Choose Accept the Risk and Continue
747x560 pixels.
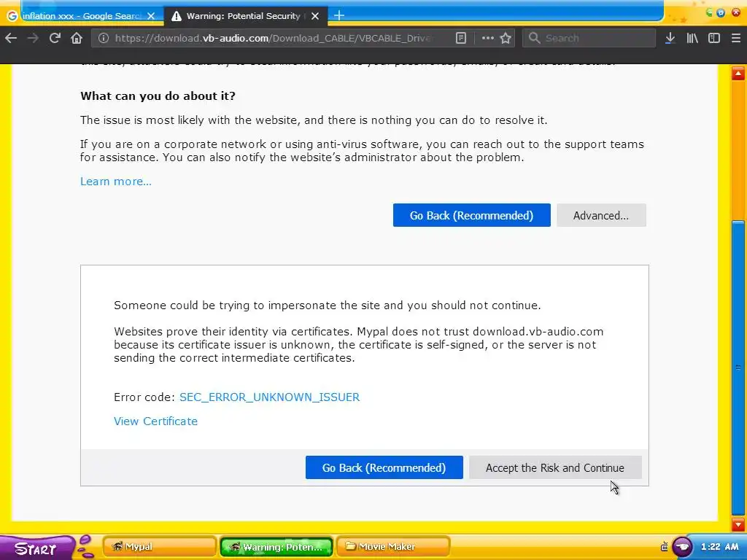point(555,467)
